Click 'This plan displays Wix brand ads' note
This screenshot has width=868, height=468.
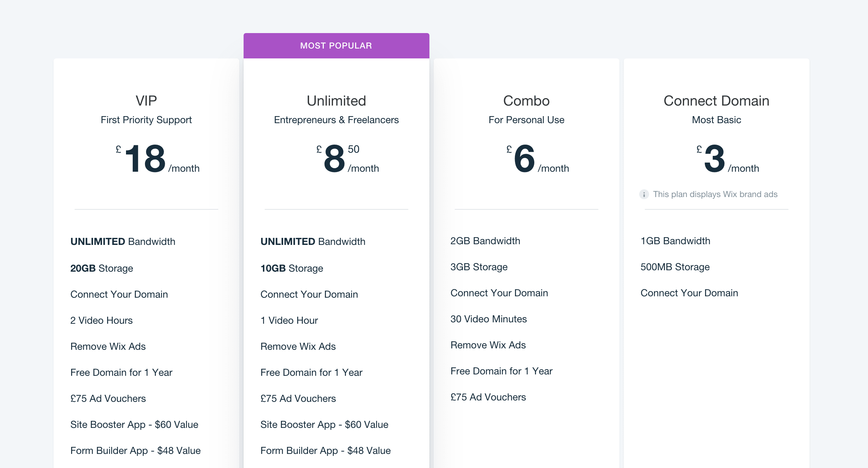coord(715,194)
